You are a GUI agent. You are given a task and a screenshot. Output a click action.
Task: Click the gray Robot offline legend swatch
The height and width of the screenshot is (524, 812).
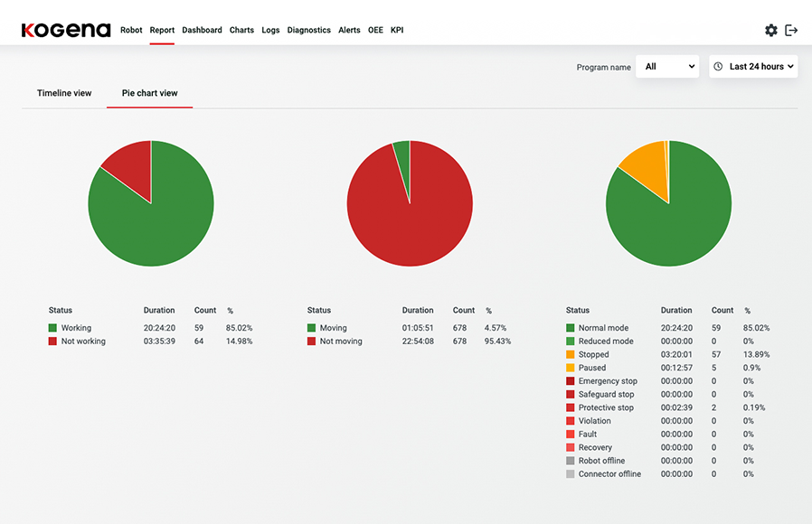(x=571, y=461)
